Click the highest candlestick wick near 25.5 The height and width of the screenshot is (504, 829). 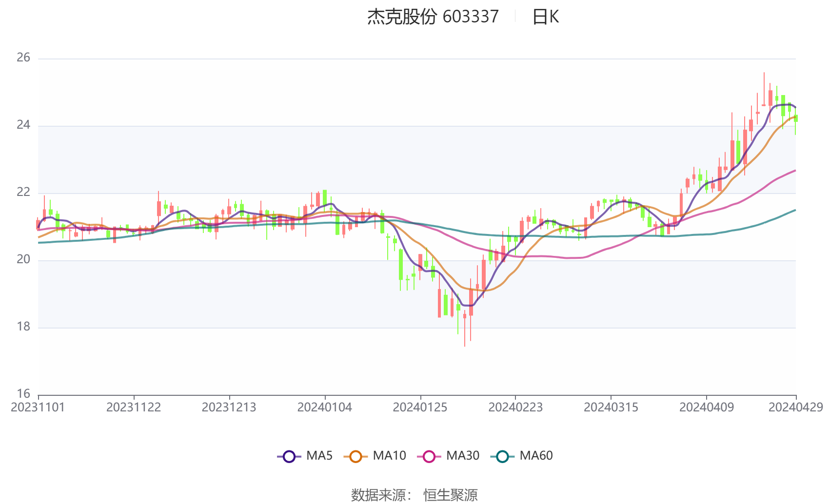pos(764,89)
